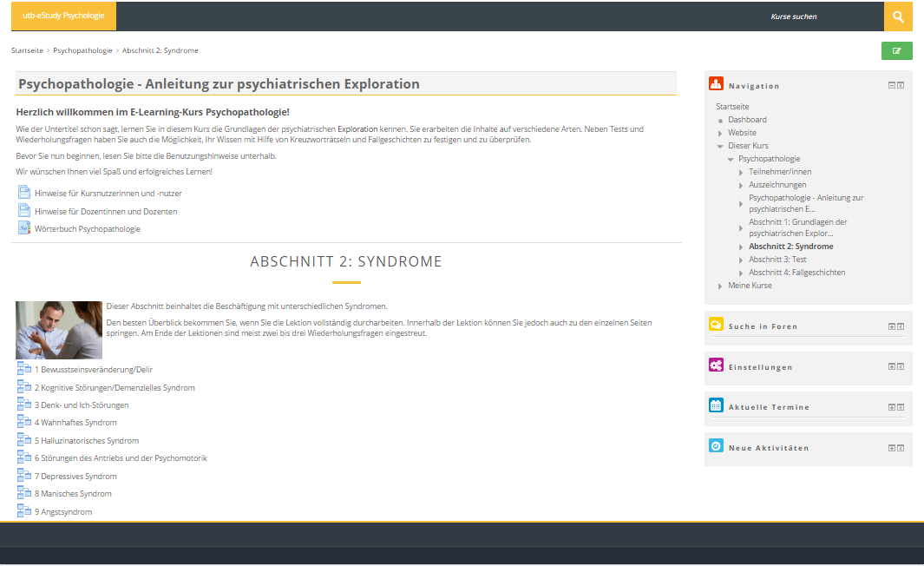Hide the Navigation block contents
Image resolution: width=924 pixels, height=566 pixels.
tap(892, 85)
